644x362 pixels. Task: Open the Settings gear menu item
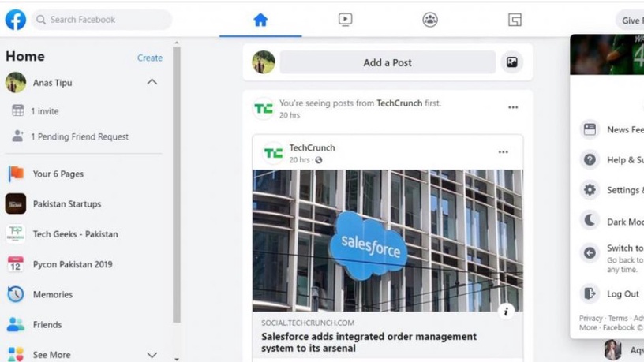point(612,190)
